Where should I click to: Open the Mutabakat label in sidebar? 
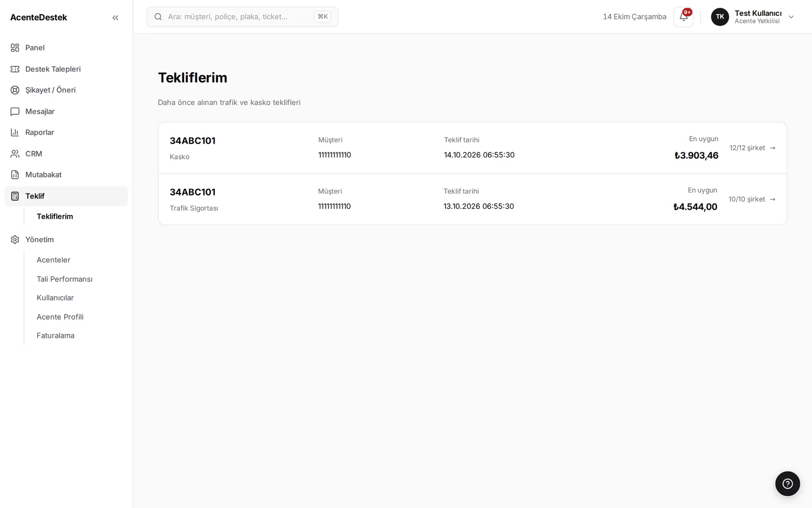[44, 175]
